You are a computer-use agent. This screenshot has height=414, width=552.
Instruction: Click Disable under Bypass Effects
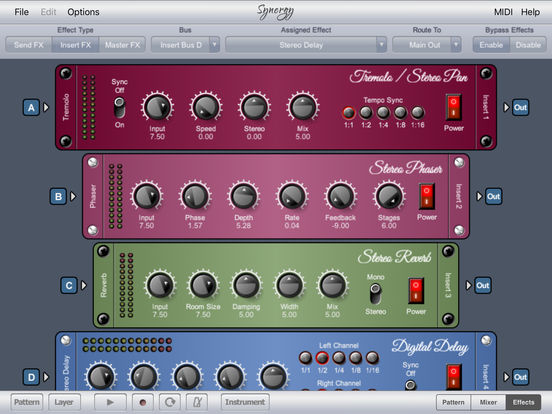(528, 45)
